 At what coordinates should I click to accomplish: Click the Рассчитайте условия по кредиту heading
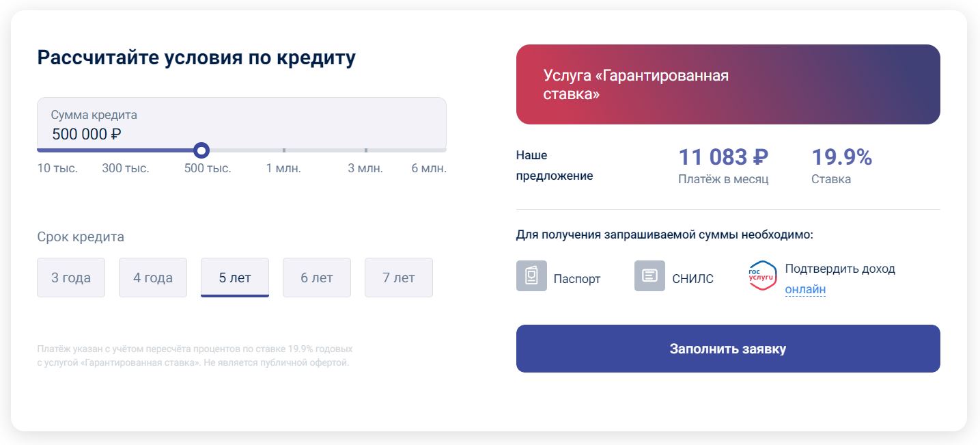pyautogui.click(x=197, y=58)
